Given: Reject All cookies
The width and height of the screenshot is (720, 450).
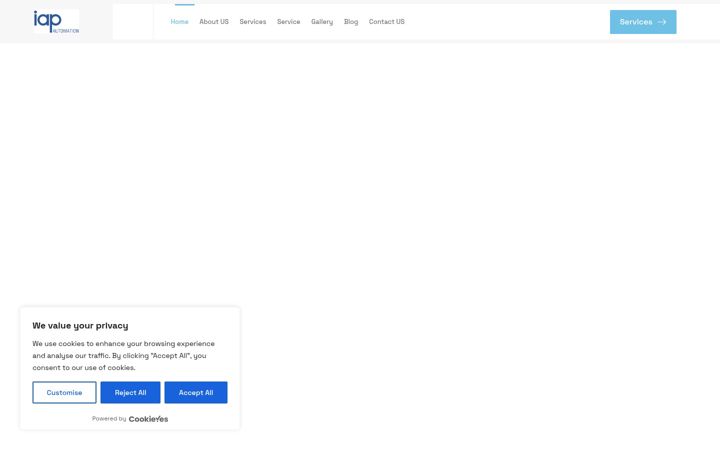Looking at the screenshot, I should [x=130, y=393].
